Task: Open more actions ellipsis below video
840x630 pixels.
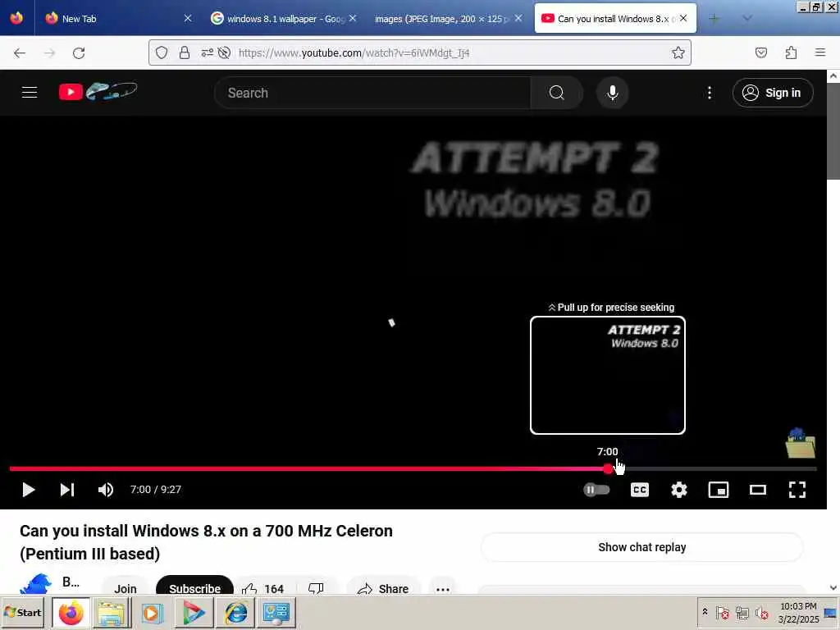Action: coord(442,589)
